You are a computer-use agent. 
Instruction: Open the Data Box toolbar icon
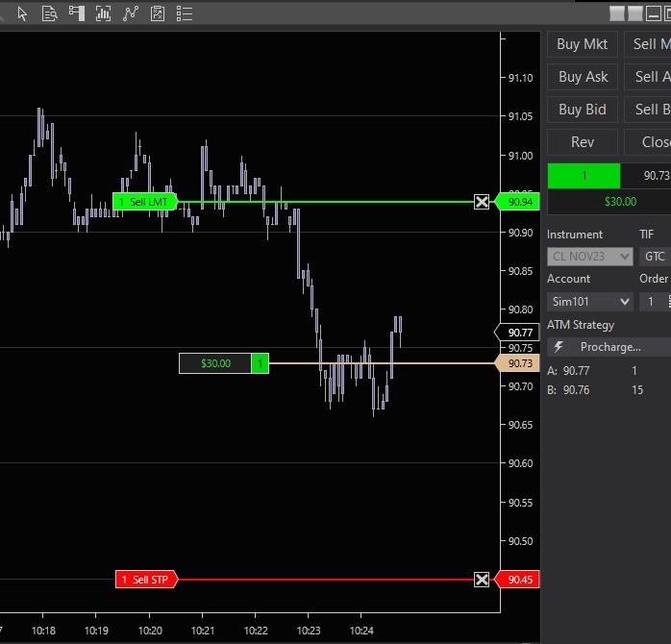pos(50,13)
